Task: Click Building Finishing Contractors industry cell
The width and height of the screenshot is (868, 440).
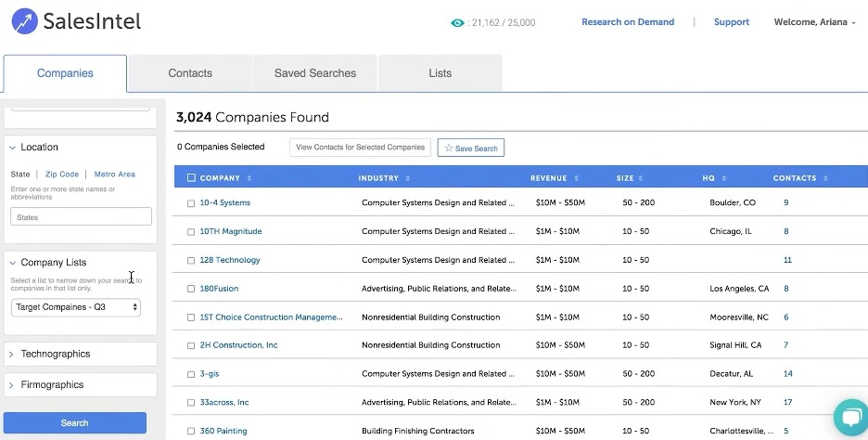Action: (418, 431)
